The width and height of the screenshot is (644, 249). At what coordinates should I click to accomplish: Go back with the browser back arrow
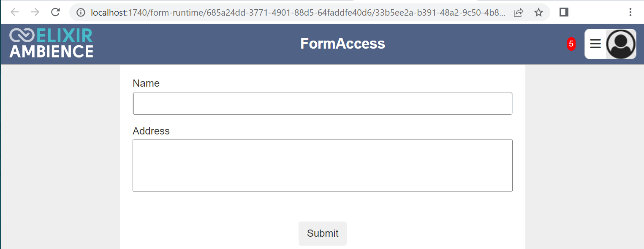coord(15,12)
